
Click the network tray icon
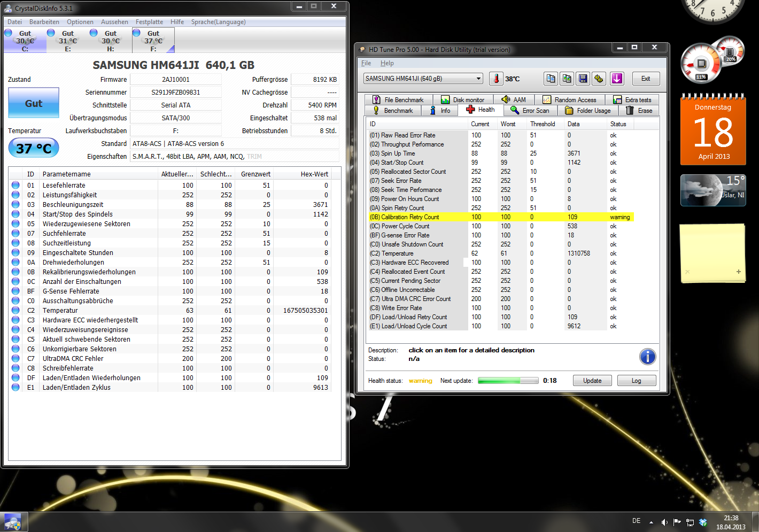690,522
